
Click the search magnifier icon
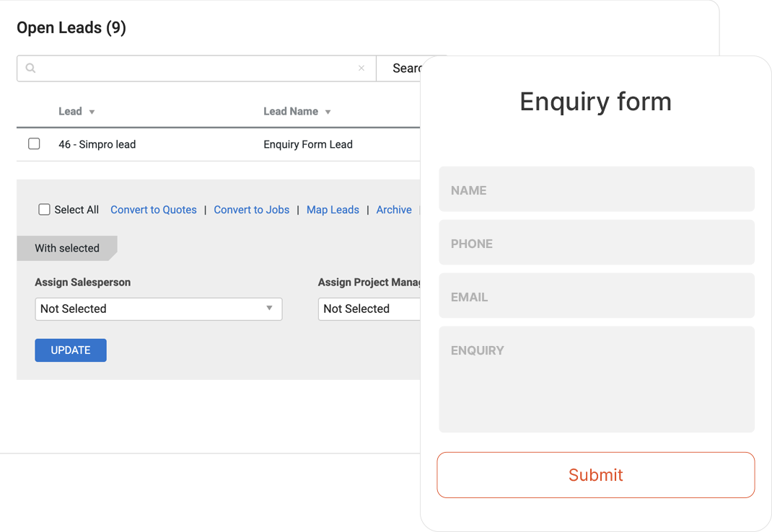(x=30, y=68)
